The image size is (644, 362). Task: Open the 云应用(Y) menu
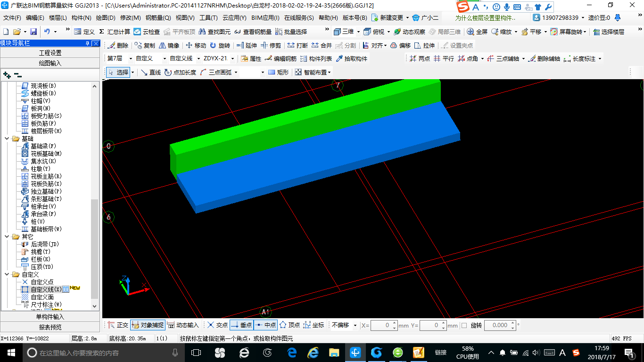click(x=234, y=17)
